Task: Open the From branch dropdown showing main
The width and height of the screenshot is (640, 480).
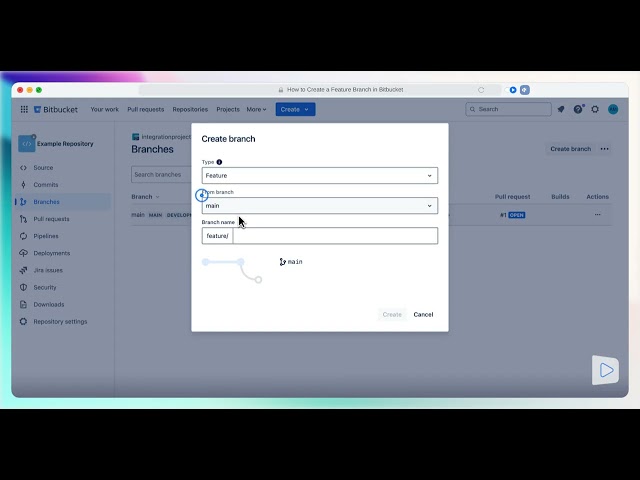Action: click(320, 206)
